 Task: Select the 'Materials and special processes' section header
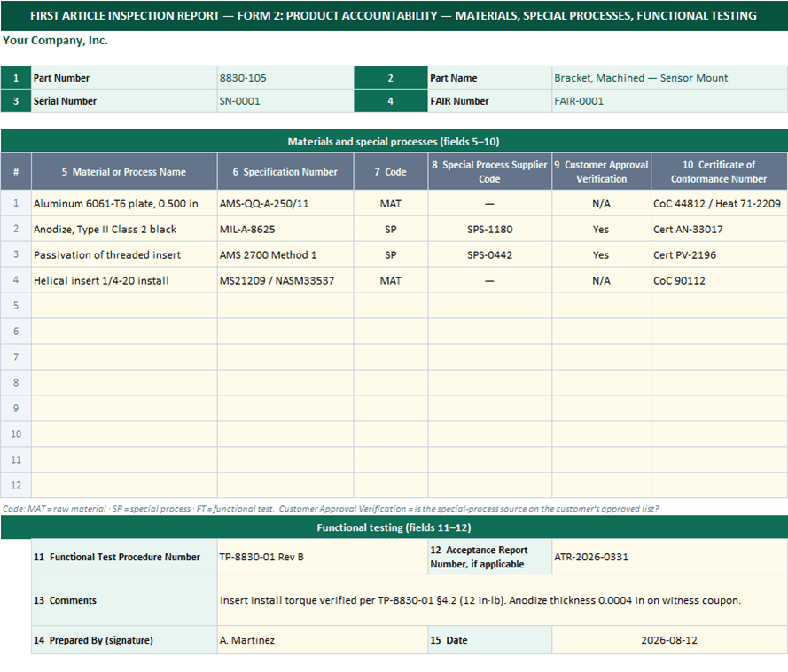coord(394,142)
